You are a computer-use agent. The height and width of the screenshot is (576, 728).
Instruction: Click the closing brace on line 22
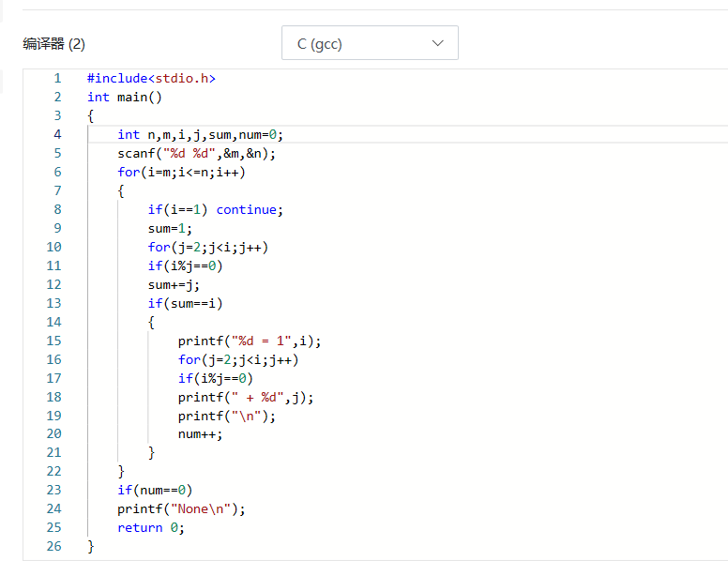pos(121,472)
